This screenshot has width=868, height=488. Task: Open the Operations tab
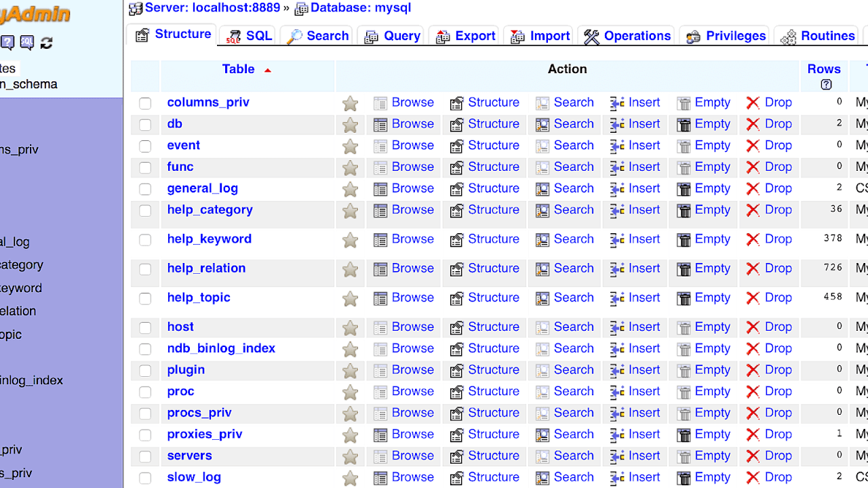click(x=627, y=36)
